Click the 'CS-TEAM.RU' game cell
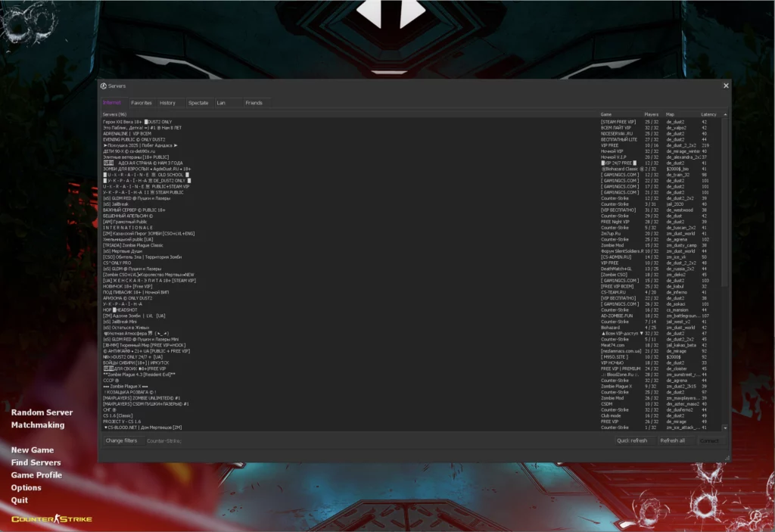 click(613, 292)
